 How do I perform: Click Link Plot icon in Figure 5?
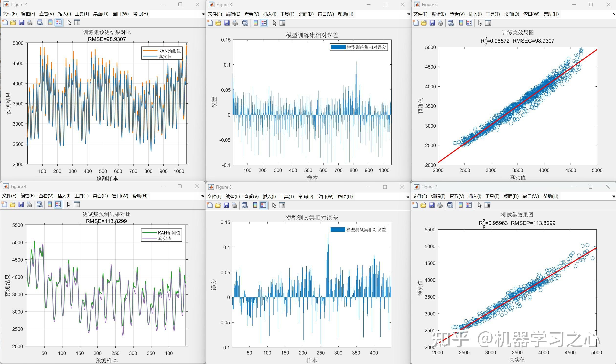pyautogui.click(x=245, y=205)
